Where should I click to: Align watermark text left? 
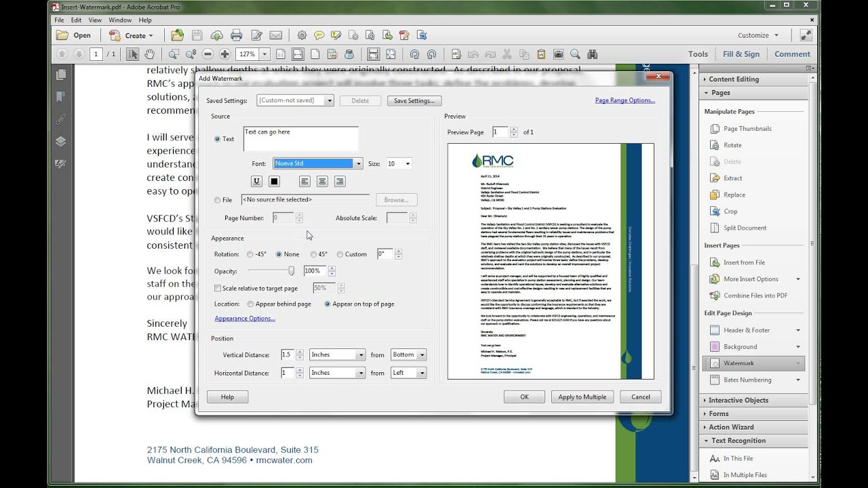[304, 181]
